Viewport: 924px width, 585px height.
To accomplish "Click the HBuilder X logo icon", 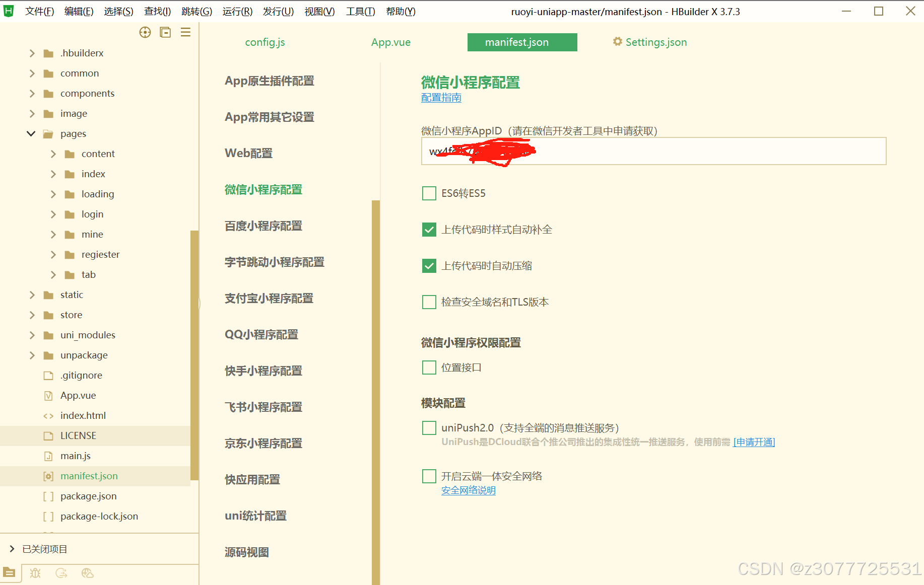I will (x=9, y=11).
